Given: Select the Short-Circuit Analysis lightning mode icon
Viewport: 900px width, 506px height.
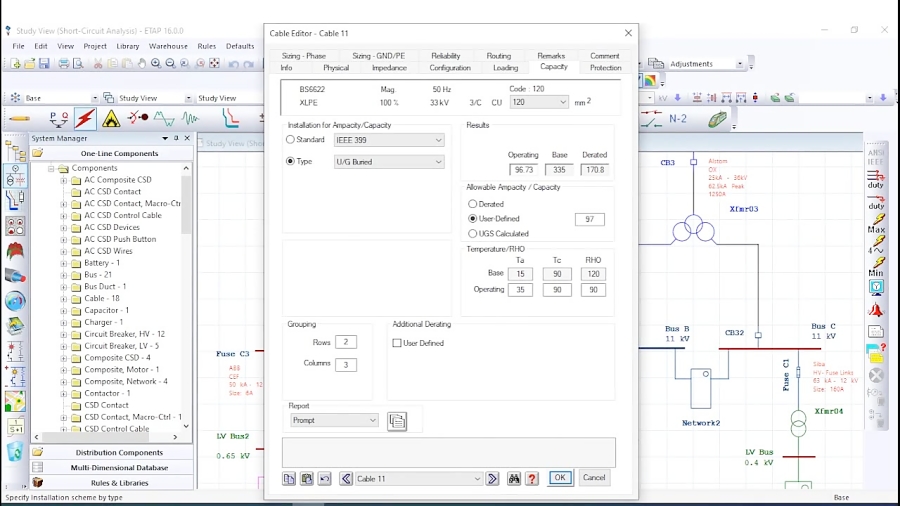Looking at the screenshot, I should (85, 118).
